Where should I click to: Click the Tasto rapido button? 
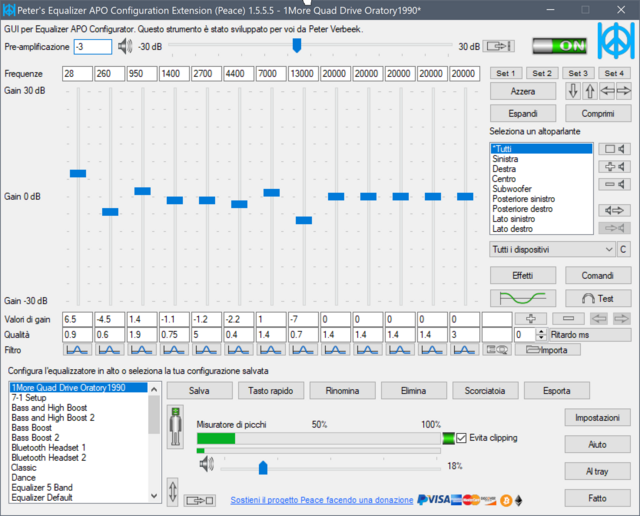(x=271, y=391)
